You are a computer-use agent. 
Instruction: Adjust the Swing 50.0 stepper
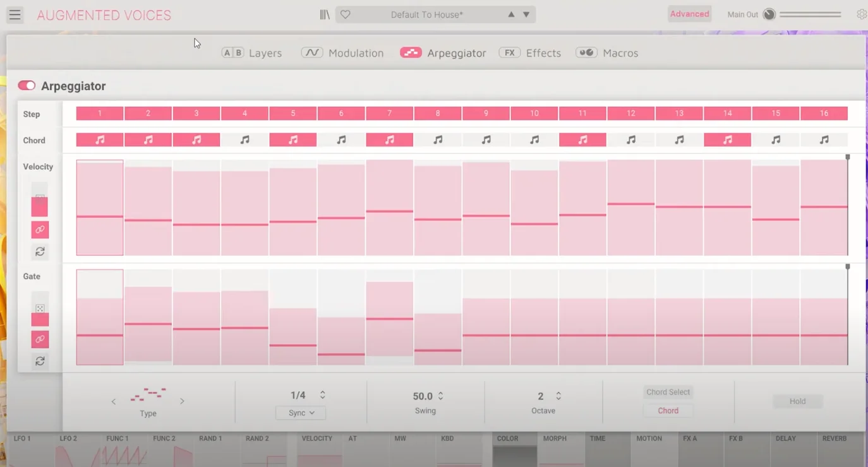[x=440, y=396]
